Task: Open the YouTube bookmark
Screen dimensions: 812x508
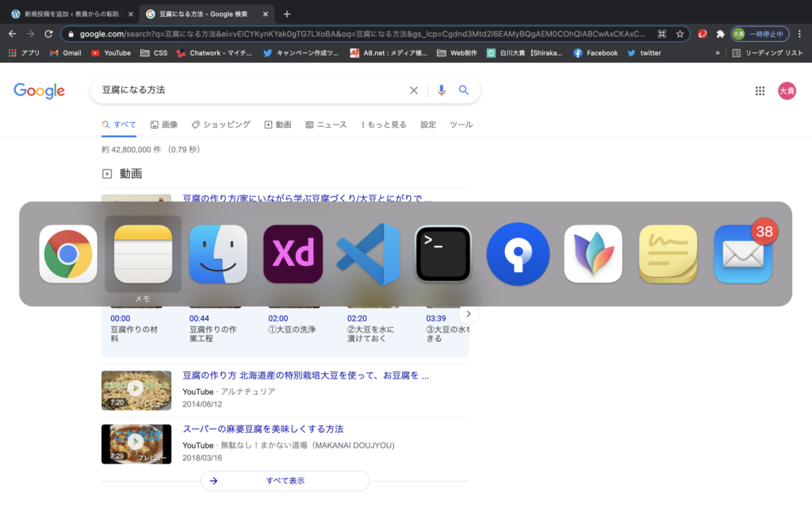Action: tap(111, 53)
